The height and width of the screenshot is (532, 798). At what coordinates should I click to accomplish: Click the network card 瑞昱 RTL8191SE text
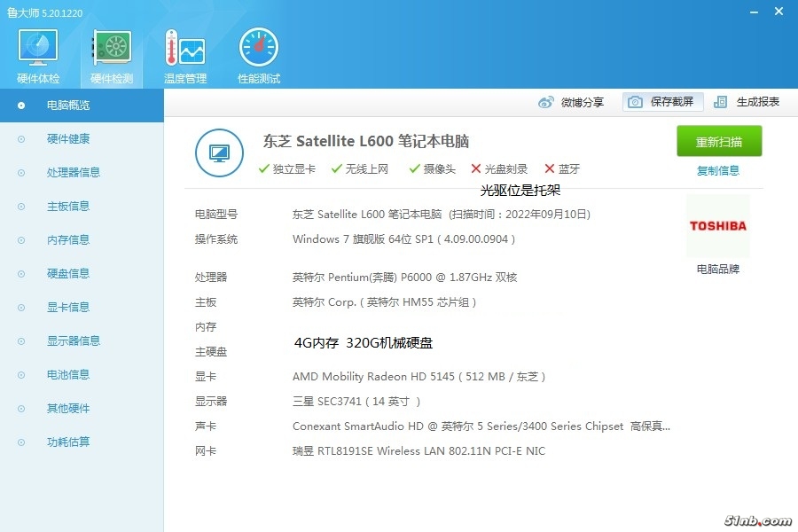coord(419,451)
